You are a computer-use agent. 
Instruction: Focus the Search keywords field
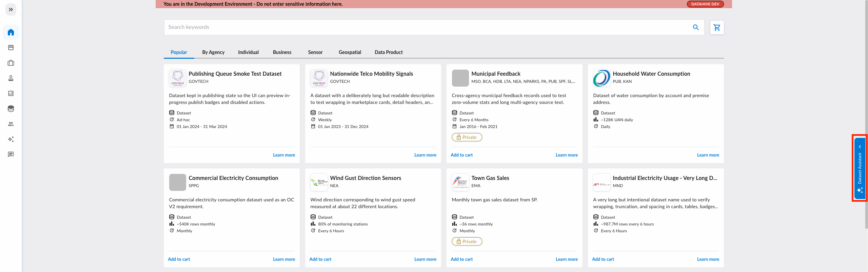coord(434,27)
